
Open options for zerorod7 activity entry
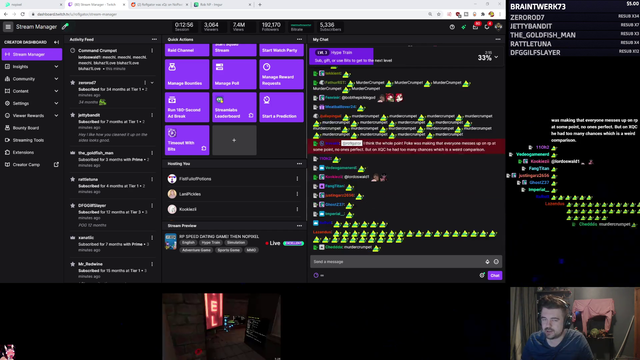coord(145,83)
